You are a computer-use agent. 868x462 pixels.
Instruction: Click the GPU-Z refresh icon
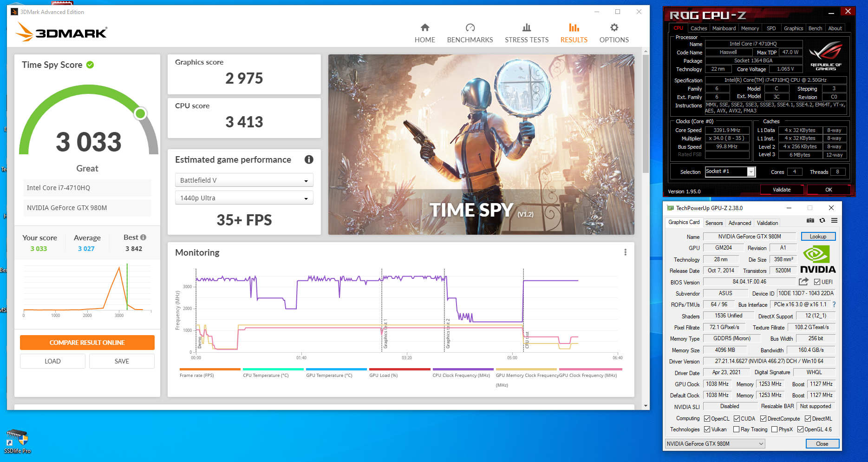[x=822, y=220]
